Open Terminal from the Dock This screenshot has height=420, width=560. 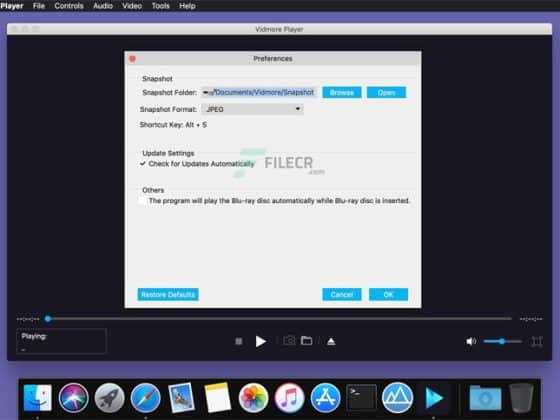tap(361, 397)
